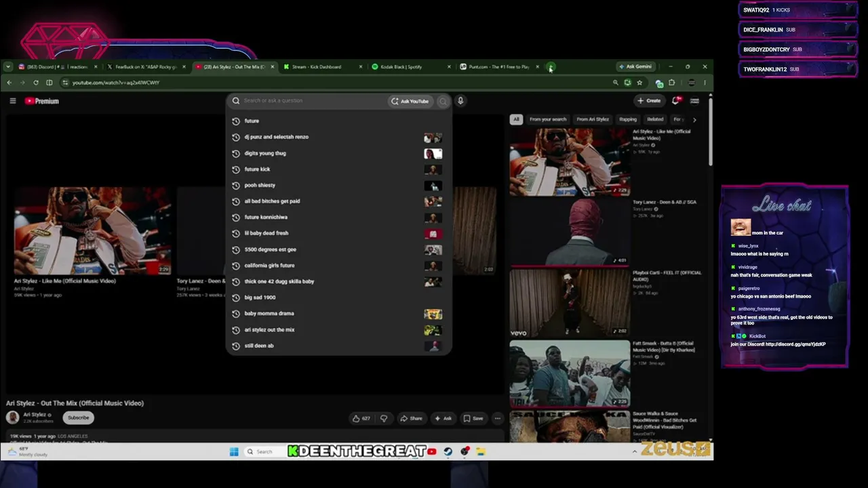This screenshot has height=488, width=868.
Task: Select 'lil baby dead fresh' suggestion
Action: pos(338,233)
